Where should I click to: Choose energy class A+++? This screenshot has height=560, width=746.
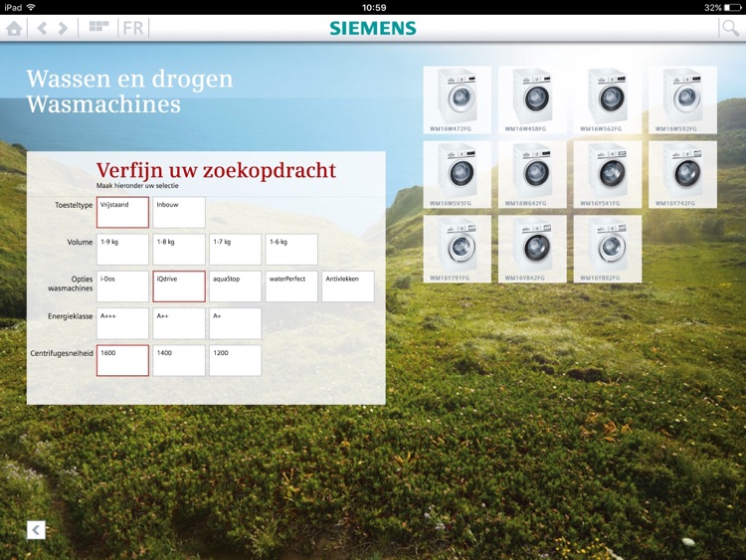[122, 323]
